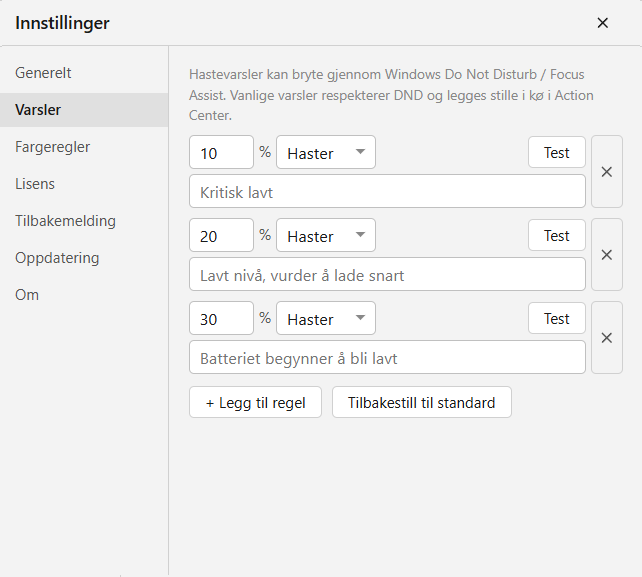Select the Varsler sidebar item

tap(84, 110)
